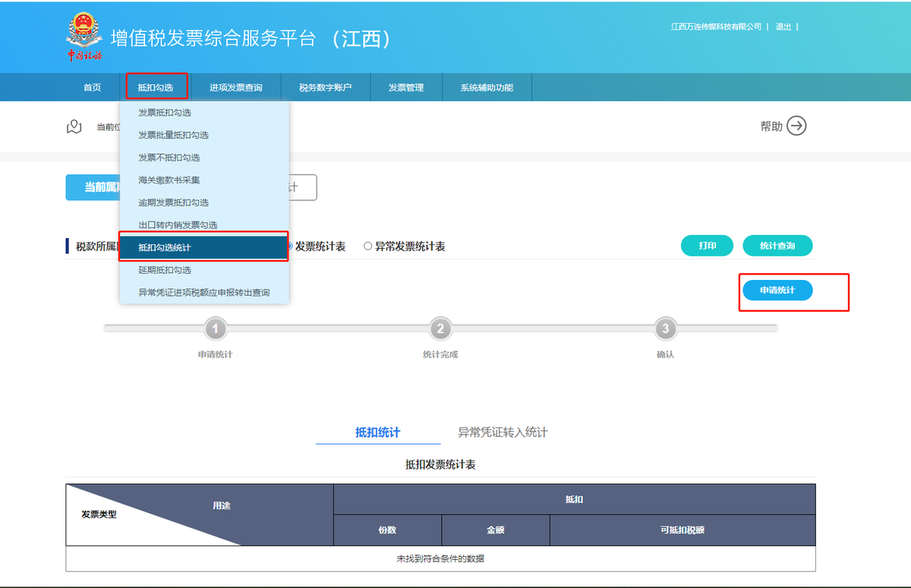
Task: Expand the 系统辅助功能 nav menu
Action: pos(487,87)
